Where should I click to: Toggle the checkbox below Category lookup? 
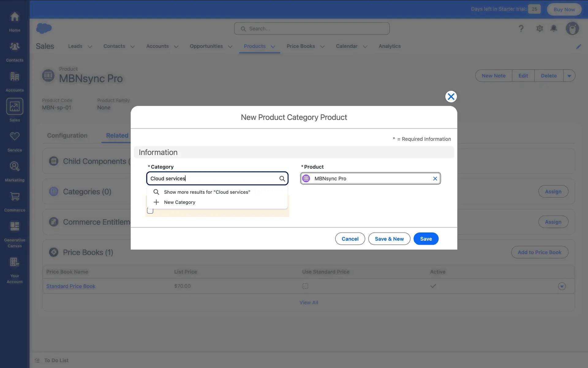pos(150,211)
